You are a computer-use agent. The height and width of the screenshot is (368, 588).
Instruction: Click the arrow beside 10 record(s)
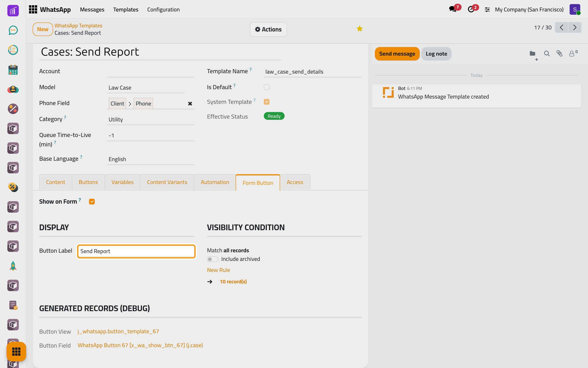(210, 282)
